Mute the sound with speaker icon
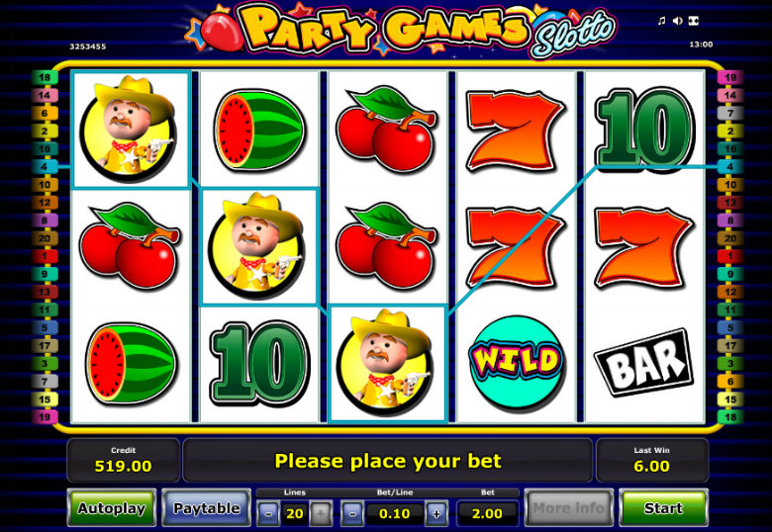Image resolution: width=772 pixels, height=532 pixels. point(677,21)
